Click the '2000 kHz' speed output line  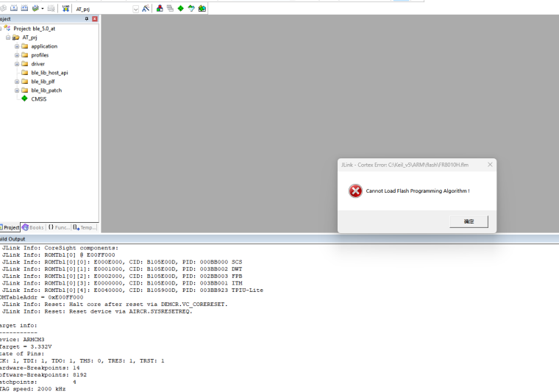pyautogui.click(x=33, y=389)
